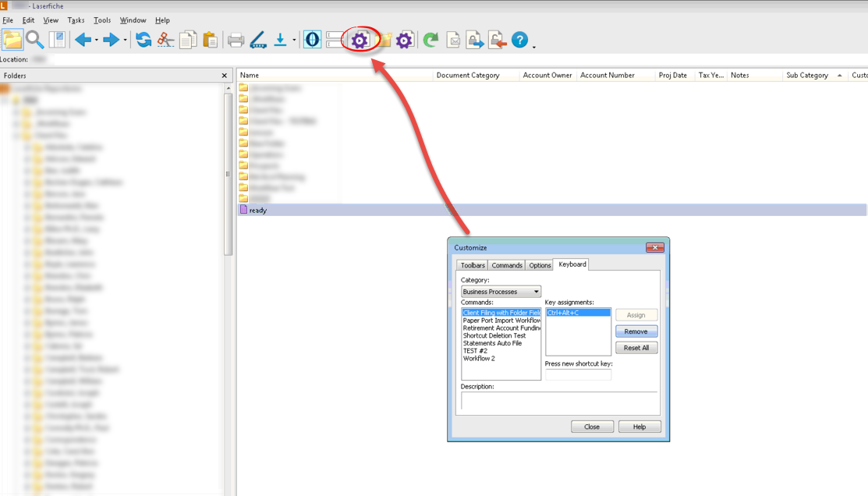Switch to the Toolbars tab
This screenshot has height=496, width=868.
(x=473, y=265)
